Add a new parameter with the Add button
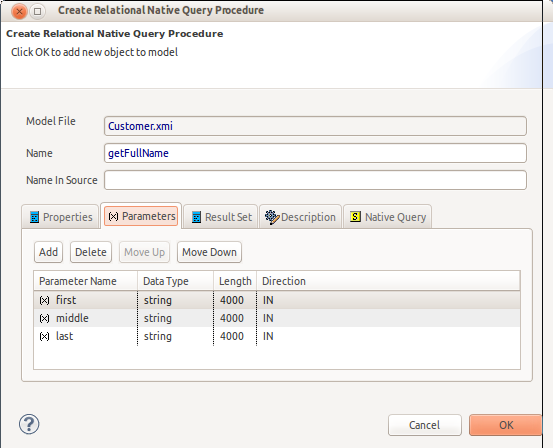This screenshot has width=553, height=448. [x=48, y=252]
